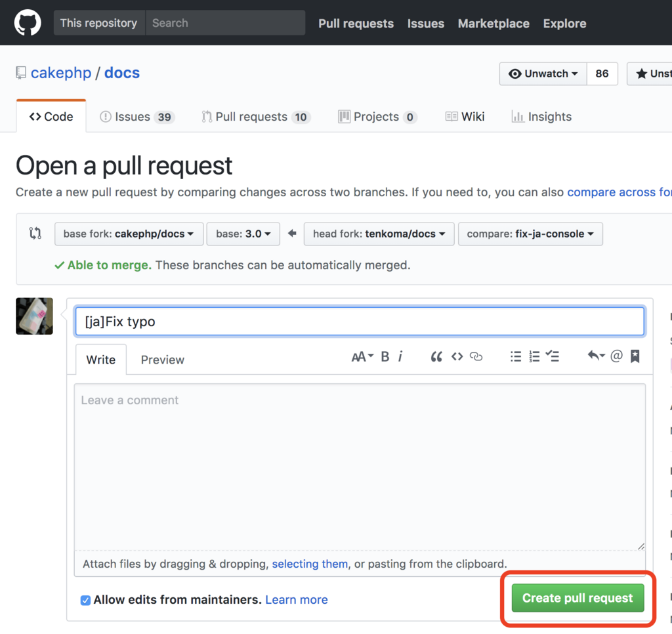Insert code formatting

point(457,356)
